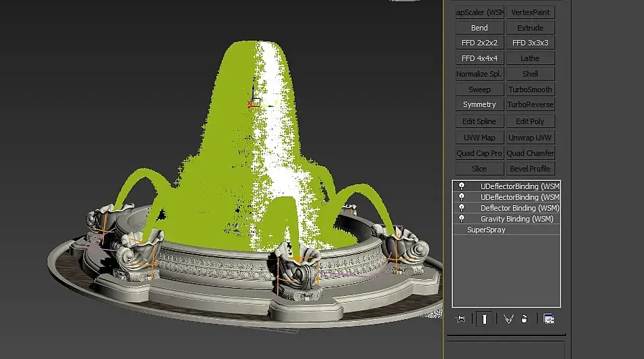Disable Deflector Binding modifier lightbulb
The height and width of the screenshot is (359, 644).
pyautogui.click(x=462, y=207)
